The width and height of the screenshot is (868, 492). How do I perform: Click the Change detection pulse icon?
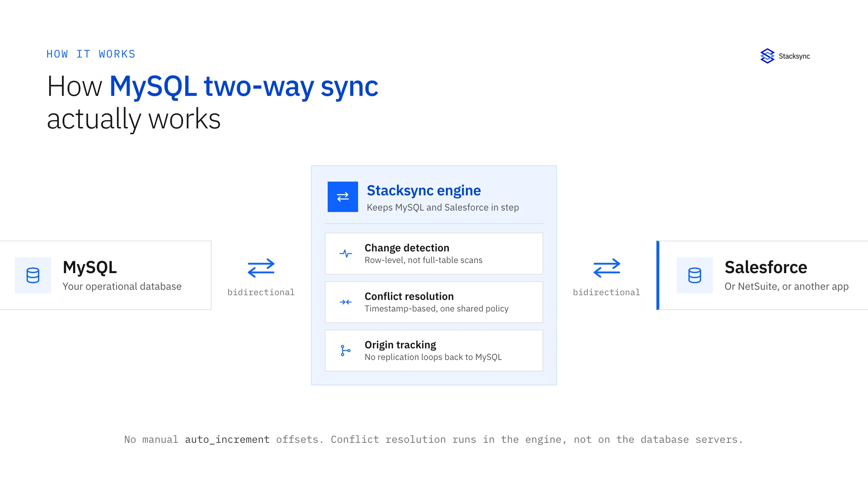(346, 254)
